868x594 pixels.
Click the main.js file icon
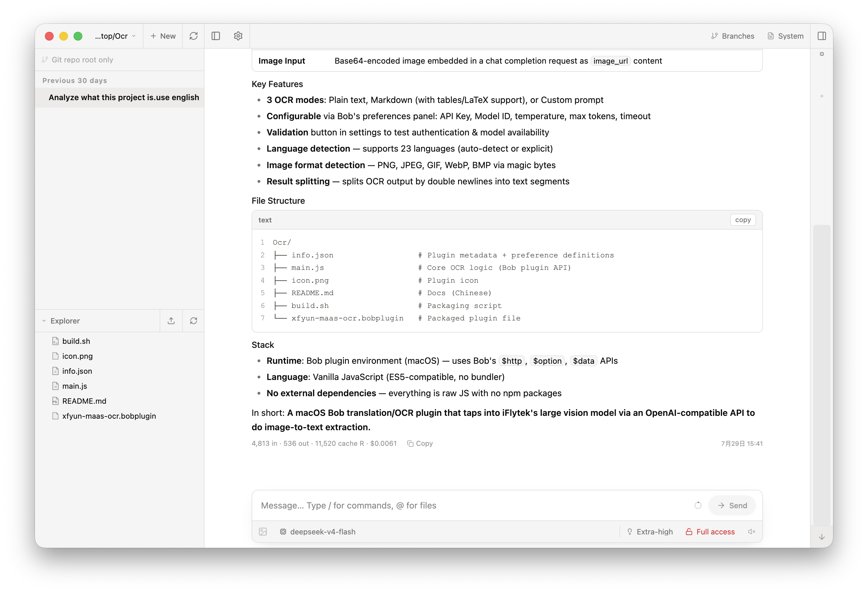55,386
